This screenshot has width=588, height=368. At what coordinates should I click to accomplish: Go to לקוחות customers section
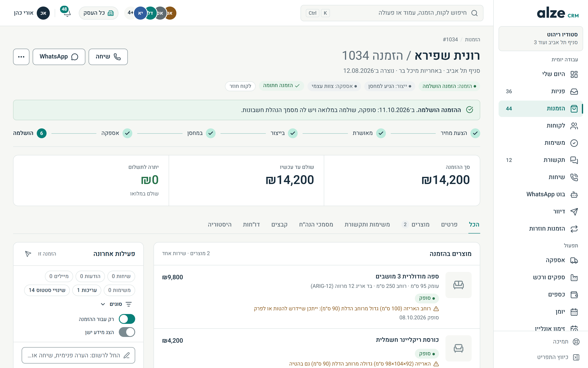pyautogui.click(x=541, y=126)
